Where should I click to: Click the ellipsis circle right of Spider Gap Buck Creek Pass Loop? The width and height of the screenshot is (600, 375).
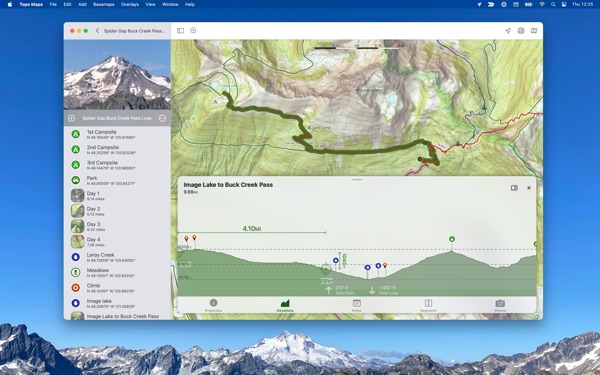(162, 118)
